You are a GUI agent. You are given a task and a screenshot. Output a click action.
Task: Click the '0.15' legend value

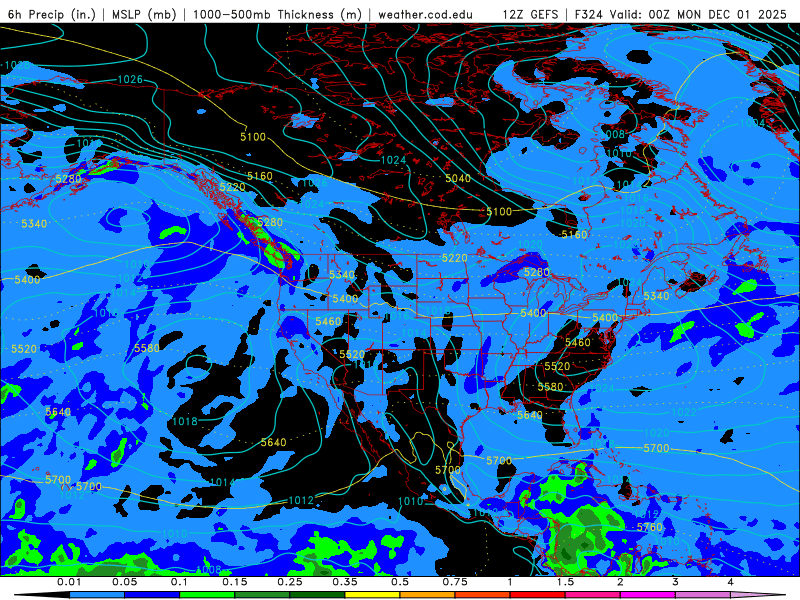point(235,582)
